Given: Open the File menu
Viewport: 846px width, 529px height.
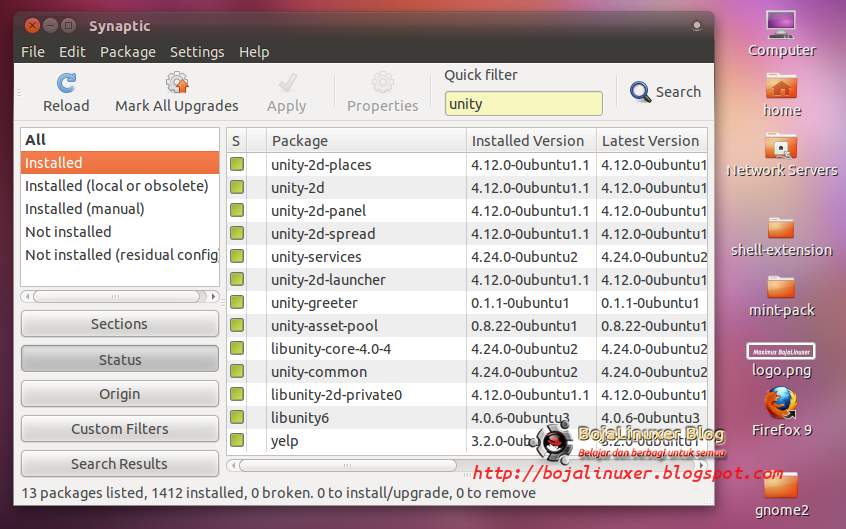Looking at the screenshot, I should tap(33, 52).
